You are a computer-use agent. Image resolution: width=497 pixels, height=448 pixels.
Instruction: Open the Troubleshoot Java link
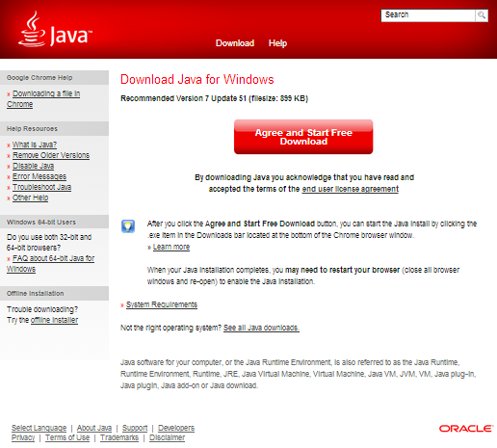point(42,187)
